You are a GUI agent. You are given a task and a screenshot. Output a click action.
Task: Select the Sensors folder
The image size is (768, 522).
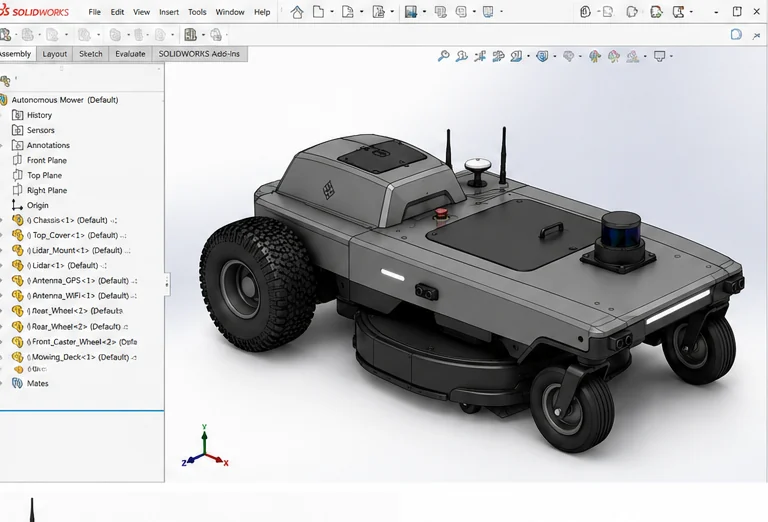pyautogui.click(x=33, y=130)
